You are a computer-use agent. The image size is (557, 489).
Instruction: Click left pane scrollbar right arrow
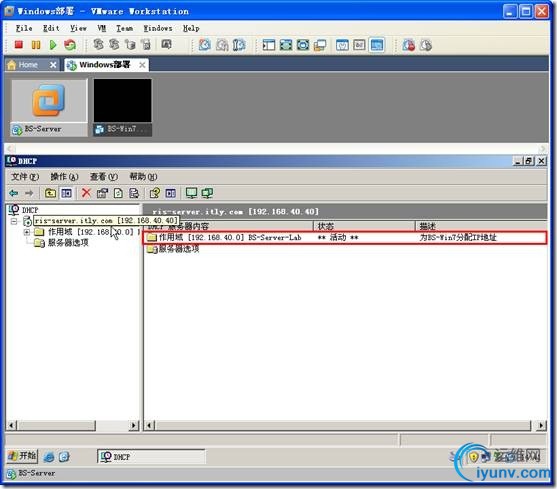(x=134, y=425)
